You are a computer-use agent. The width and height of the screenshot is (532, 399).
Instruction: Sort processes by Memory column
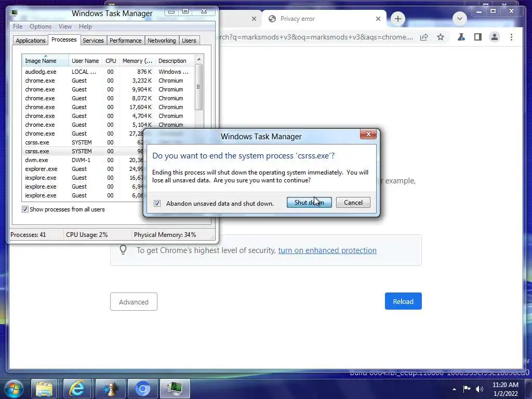pos(137,61)
